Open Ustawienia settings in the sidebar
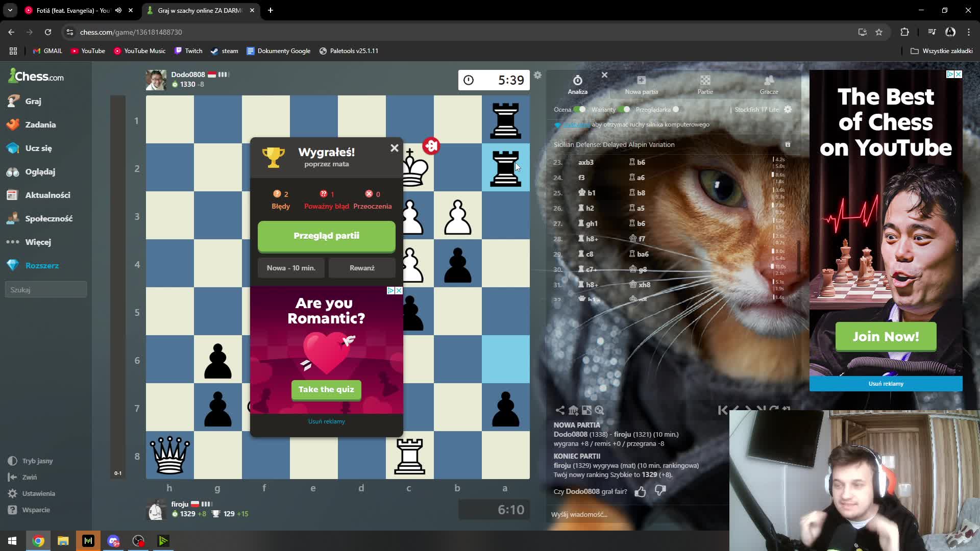Image resolution: width=980 pixels, height=551 pixels. point(32,493)
